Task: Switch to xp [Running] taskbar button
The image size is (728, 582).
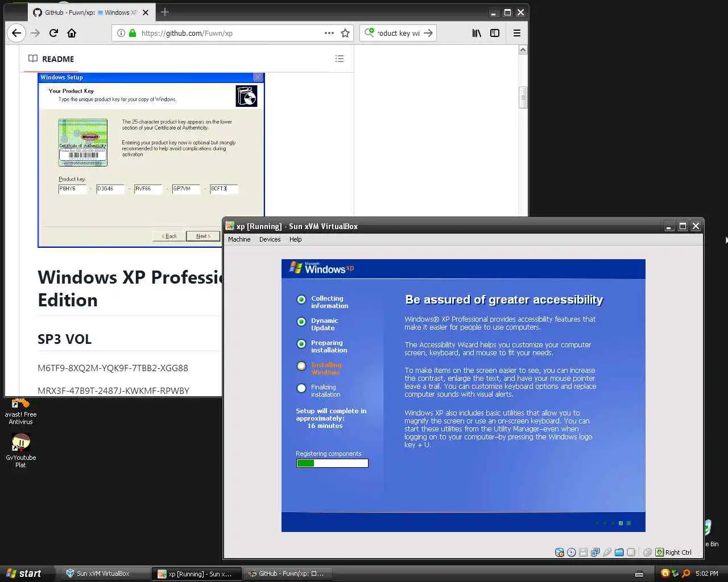Action: [x=197, y=573]
